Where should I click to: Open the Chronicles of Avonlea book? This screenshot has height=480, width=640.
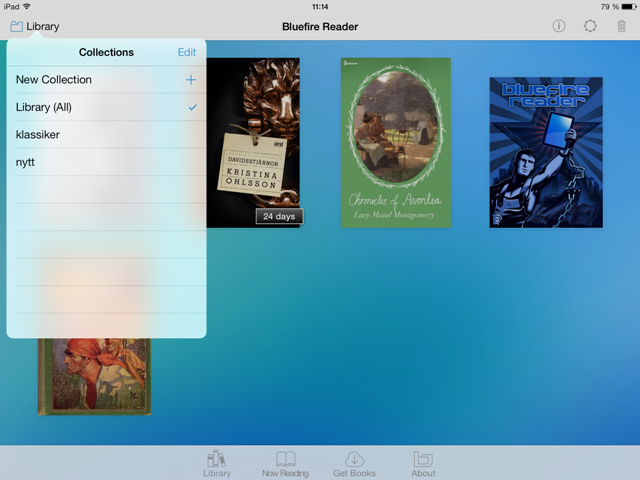396,142
